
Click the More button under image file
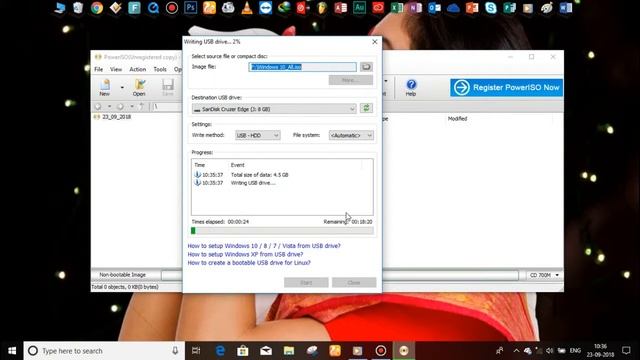coord(351,80)
